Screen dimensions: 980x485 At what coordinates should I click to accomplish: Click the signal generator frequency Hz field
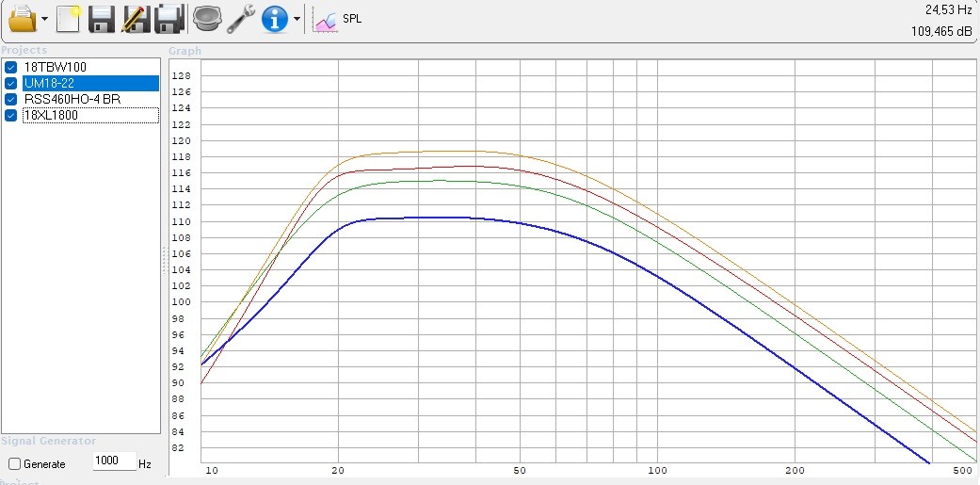tap(114, 463)
